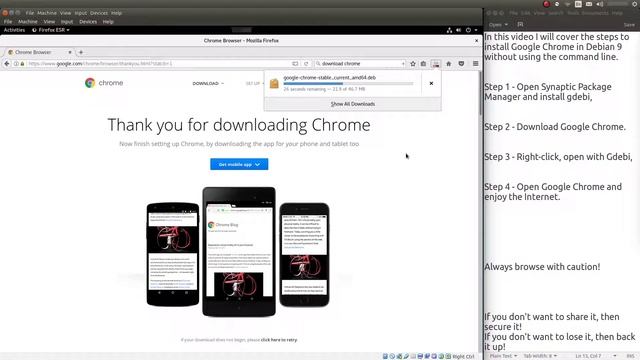Open the VirtualBox Machine menu

[x=28, y=22]
